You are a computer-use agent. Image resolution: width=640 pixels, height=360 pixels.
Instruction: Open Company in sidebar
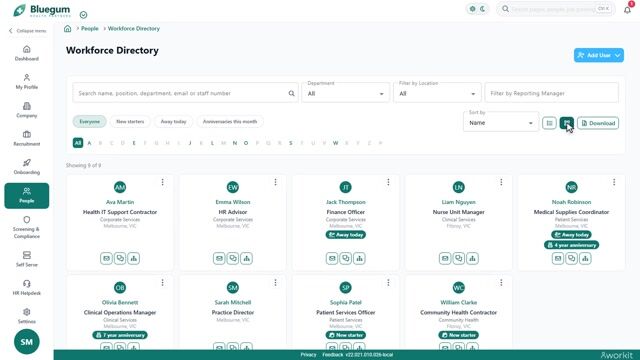pyautogui.click(x=27, y=110)
